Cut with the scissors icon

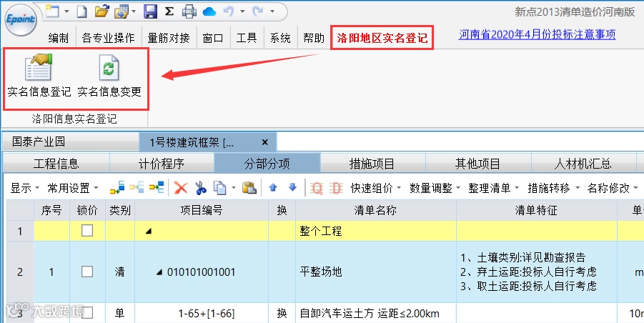200,188
